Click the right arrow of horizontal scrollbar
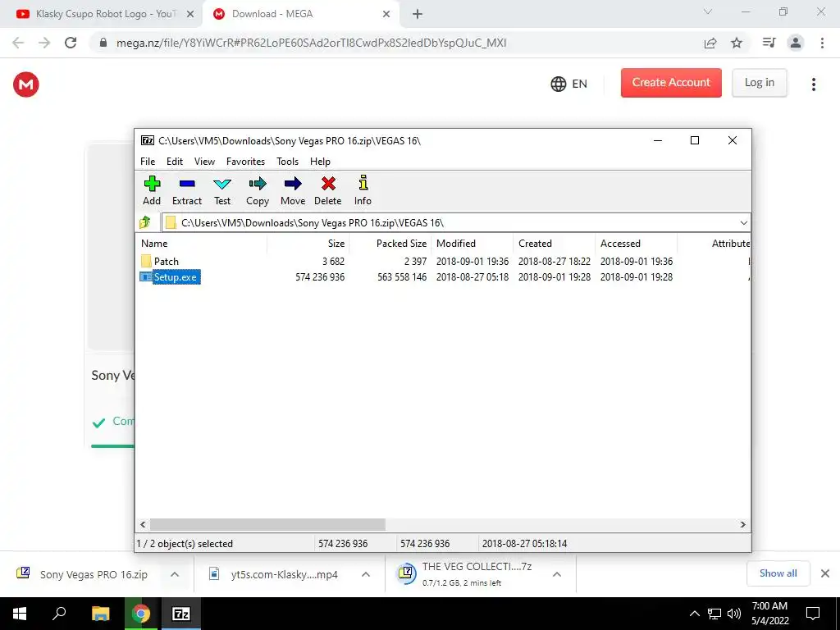Screen dimensions: 840x630 coord(742,524)
